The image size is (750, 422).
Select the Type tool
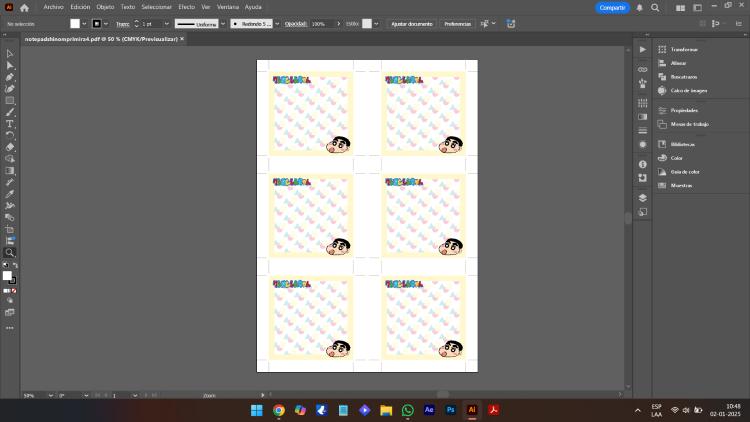click(10, 124)
